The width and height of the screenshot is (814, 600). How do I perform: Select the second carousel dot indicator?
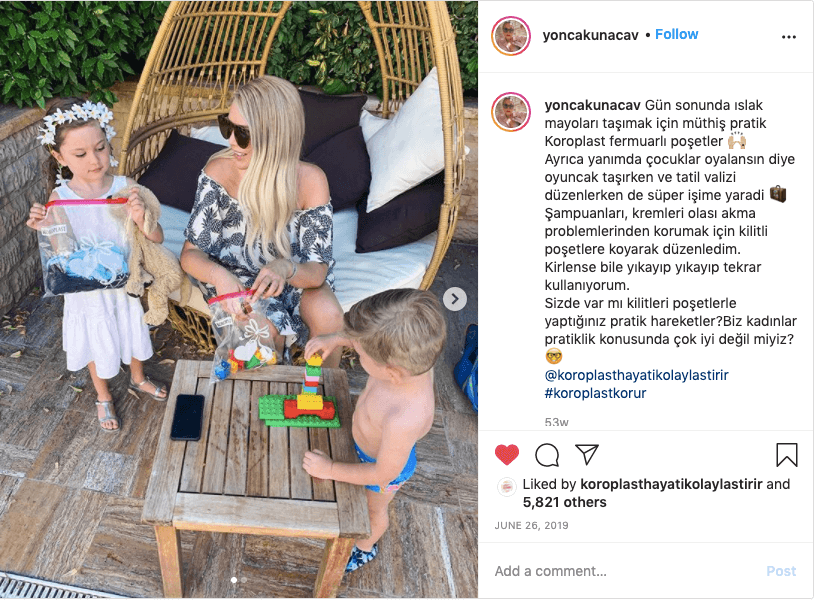point(244,580)
